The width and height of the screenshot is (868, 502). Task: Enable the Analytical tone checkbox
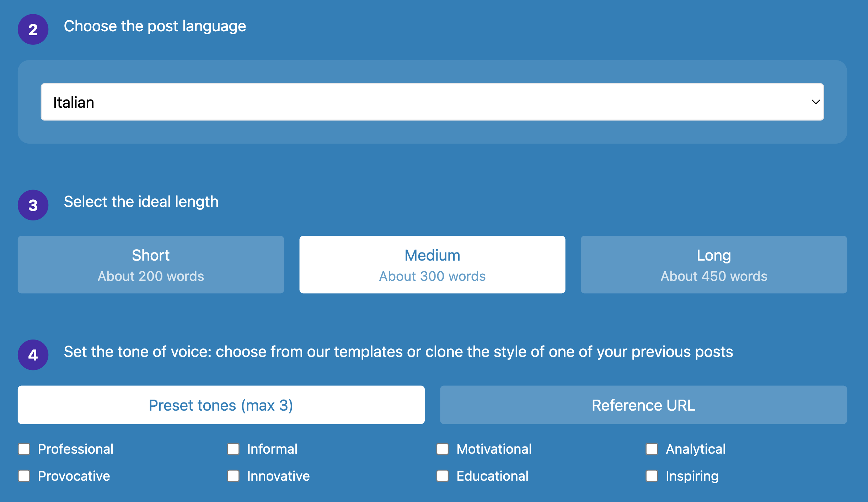(x=652, y=449)
